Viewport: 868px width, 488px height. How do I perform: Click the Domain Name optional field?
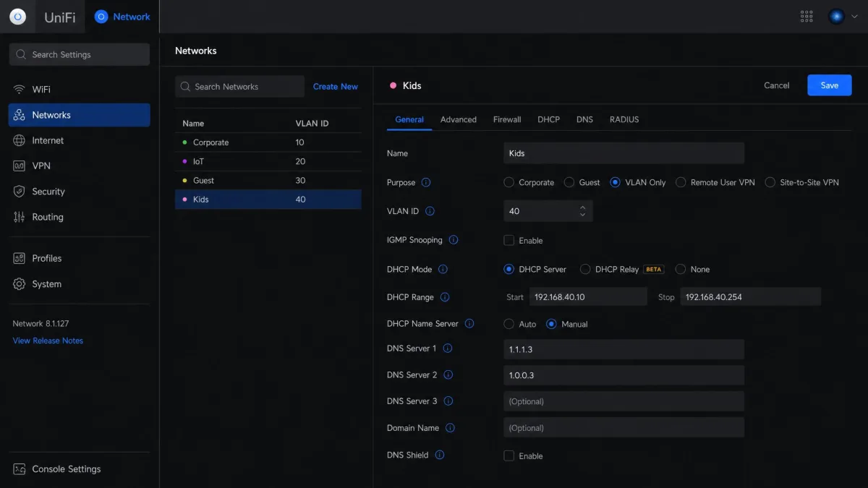pyautogui.click(x=624, y=427)
